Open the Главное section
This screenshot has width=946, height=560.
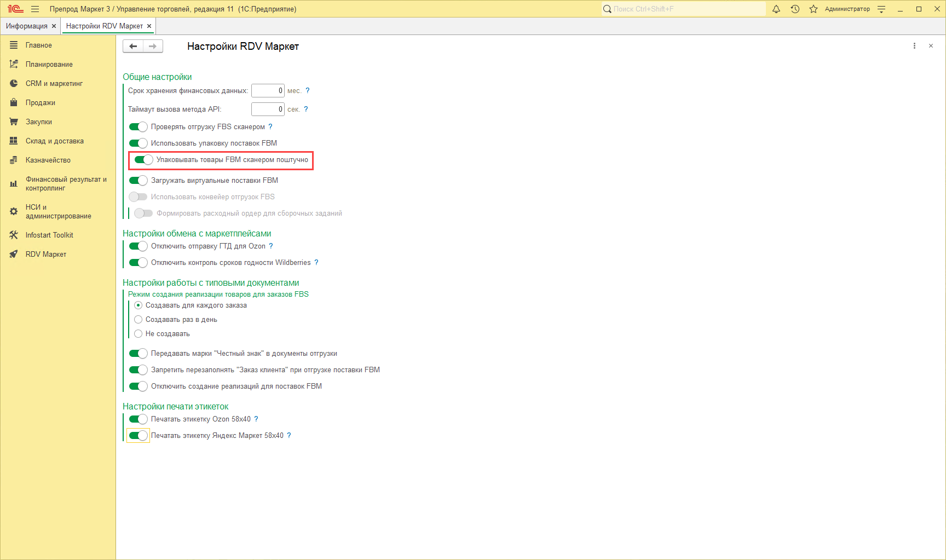[x=39, y=45]
